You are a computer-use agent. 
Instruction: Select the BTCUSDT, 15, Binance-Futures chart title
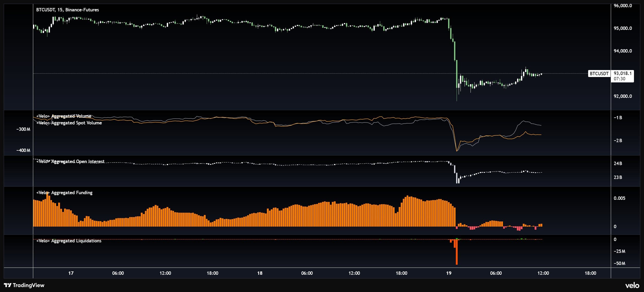click(67, 10)
